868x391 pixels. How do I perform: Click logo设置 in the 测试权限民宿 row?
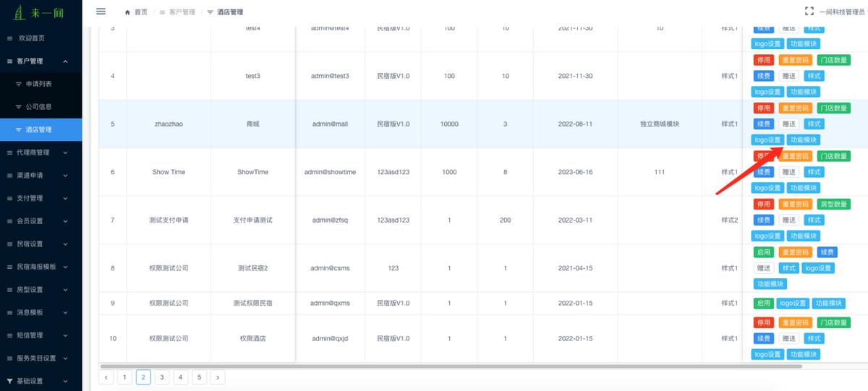pyautogui.click(x=792, y=304)
